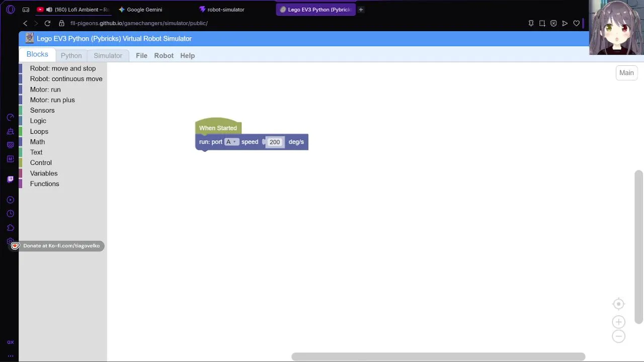This screenshot has width=644, height=362.
Task: Open the Text block category
Action: point(63,152)
